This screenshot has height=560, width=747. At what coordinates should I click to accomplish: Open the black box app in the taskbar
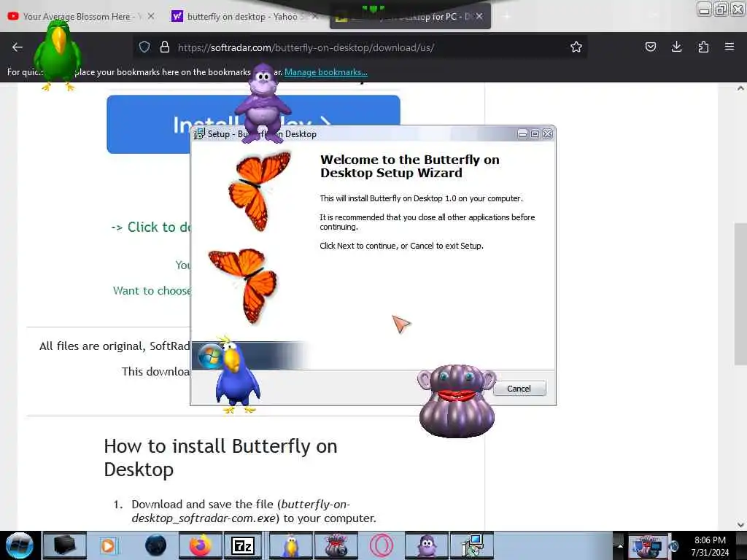tap(65, 545)
